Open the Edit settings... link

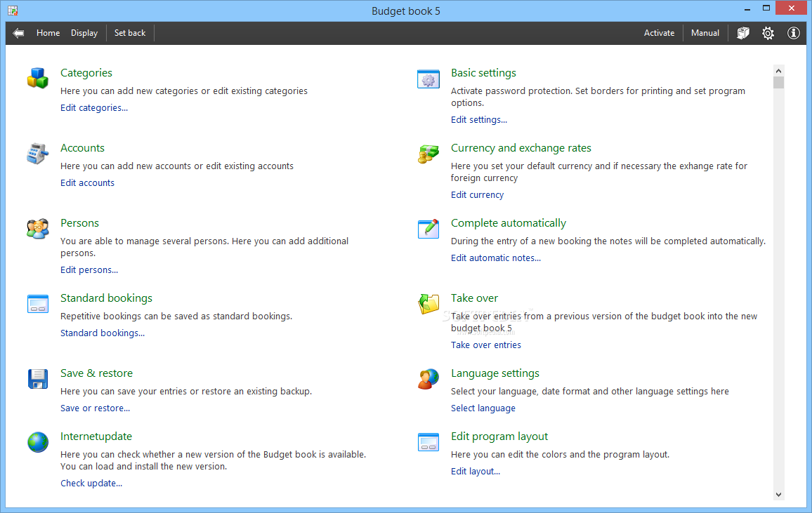click(479, 119)
